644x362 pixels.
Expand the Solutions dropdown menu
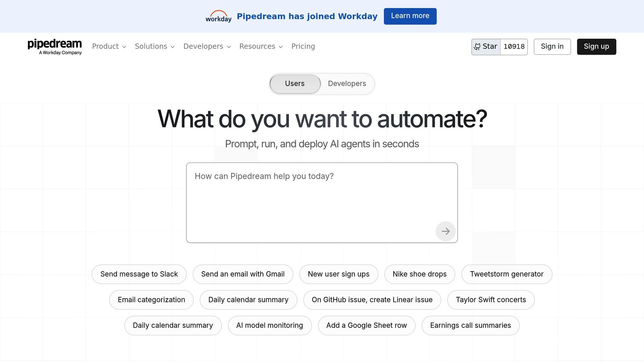tap(154, 47)
